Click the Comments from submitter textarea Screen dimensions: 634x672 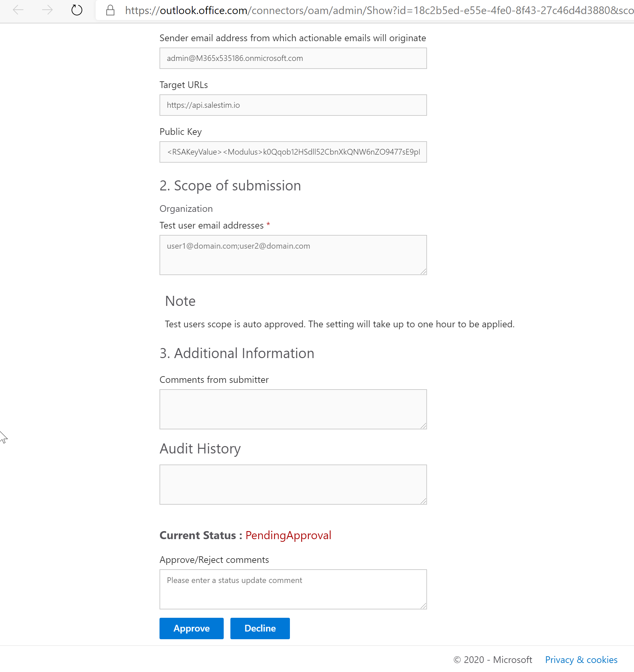pos(293,409)
